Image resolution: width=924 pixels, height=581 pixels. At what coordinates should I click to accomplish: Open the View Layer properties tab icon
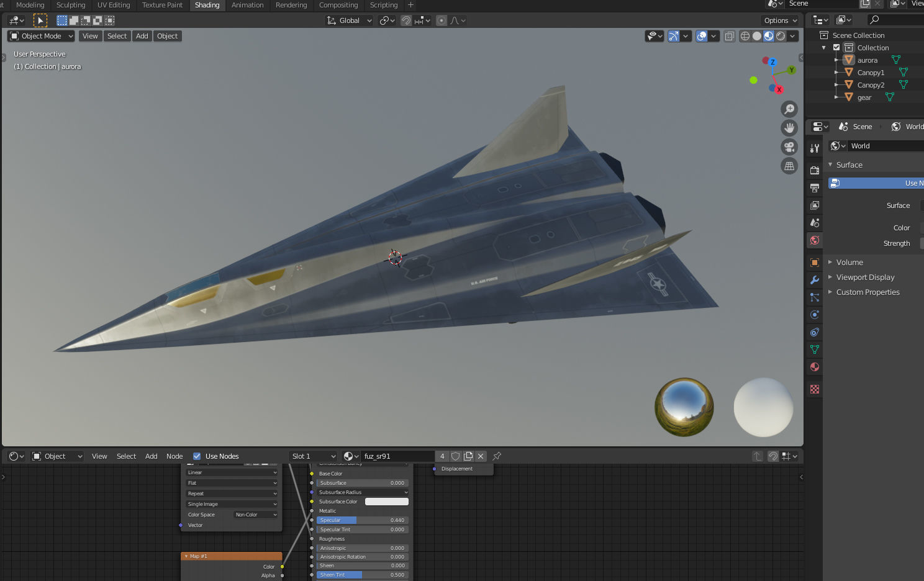coord(815,205)
